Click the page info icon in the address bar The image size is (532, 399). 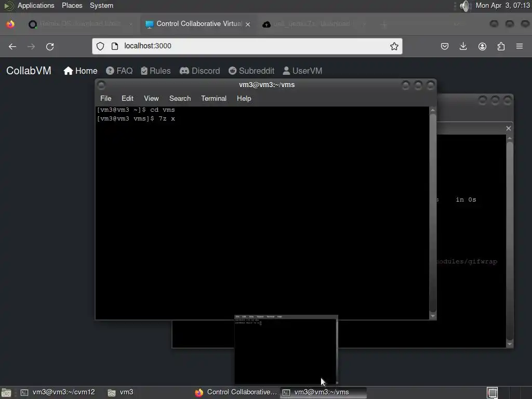pos(115,46)
